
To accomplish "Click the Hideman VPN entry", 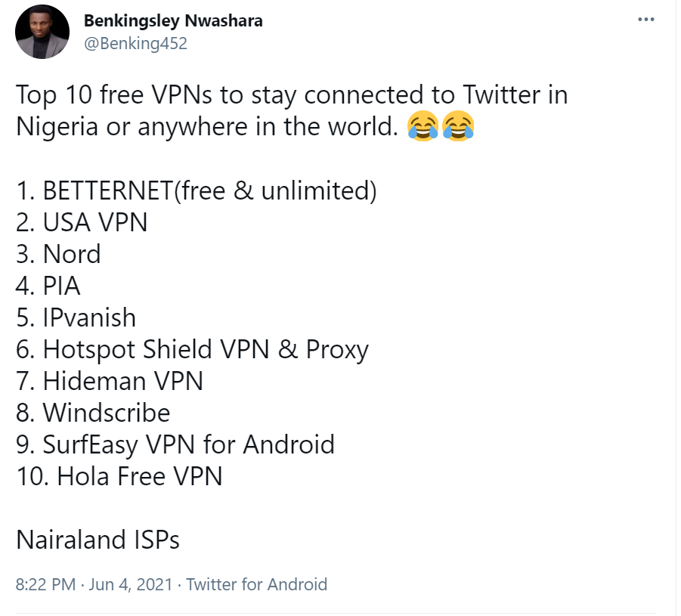I will pyautogui.click(x=110, y=381).
